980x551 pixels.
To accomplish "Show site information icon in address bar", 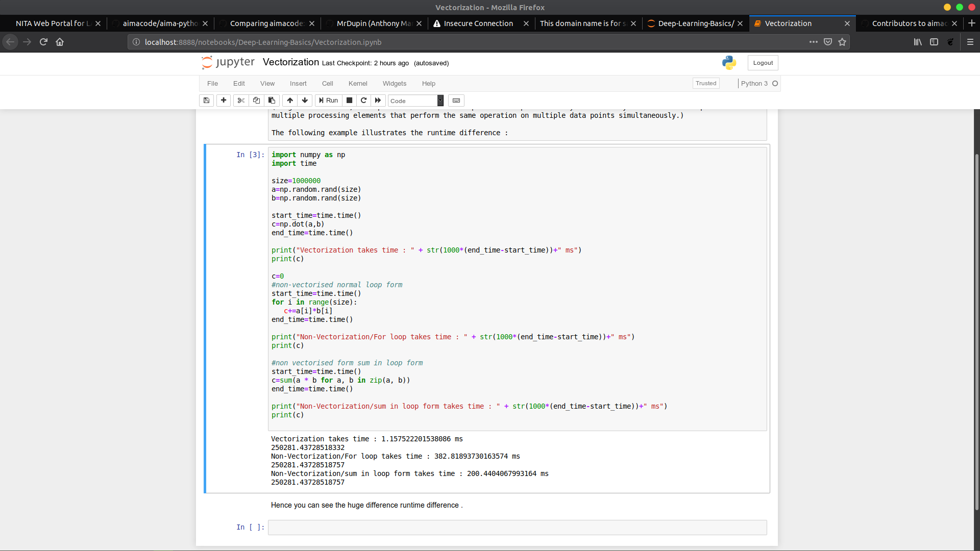I will [136, 42].
